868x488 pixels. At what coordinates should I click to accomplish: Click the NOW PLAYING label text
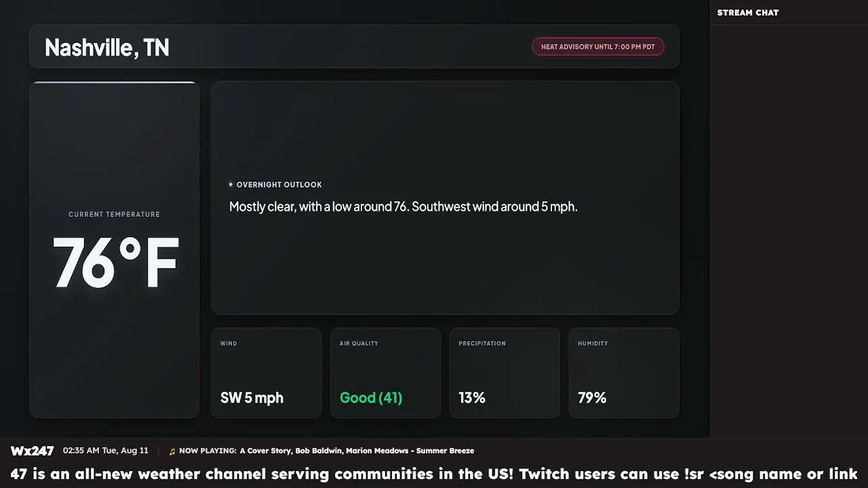[x=208, y=451]
